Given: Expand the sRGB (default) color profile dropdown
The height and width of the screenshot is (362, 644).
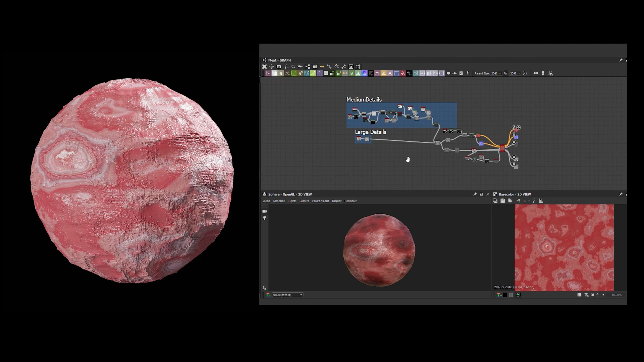Looking at the screenshot, I should [287, 295].
